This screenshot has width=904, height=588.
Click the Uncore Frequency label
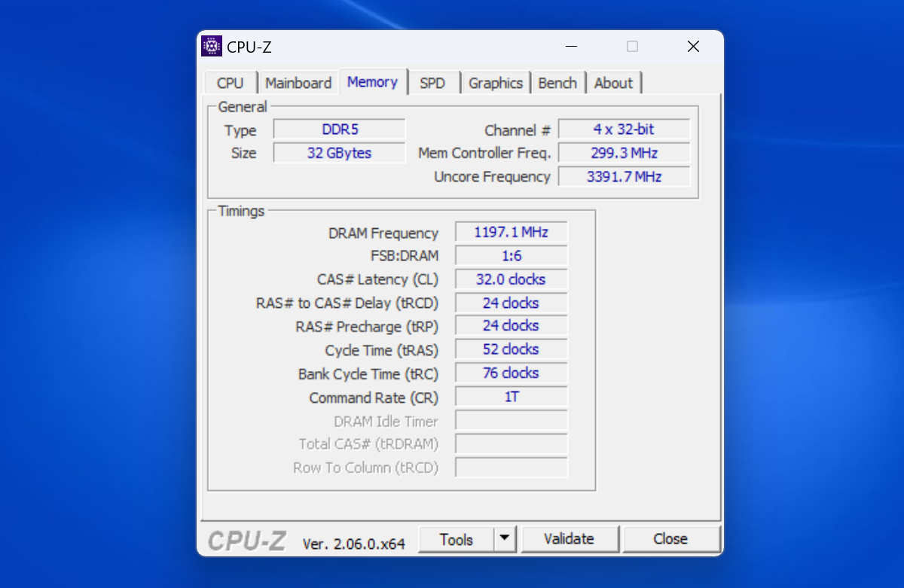493,177
